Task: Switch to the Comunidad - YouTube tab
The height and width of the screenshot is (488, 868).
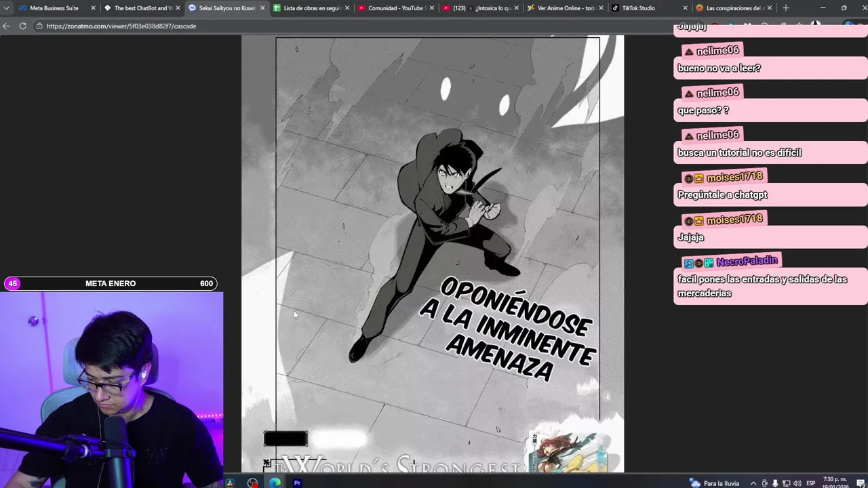Action: click(x=397, y=8)
